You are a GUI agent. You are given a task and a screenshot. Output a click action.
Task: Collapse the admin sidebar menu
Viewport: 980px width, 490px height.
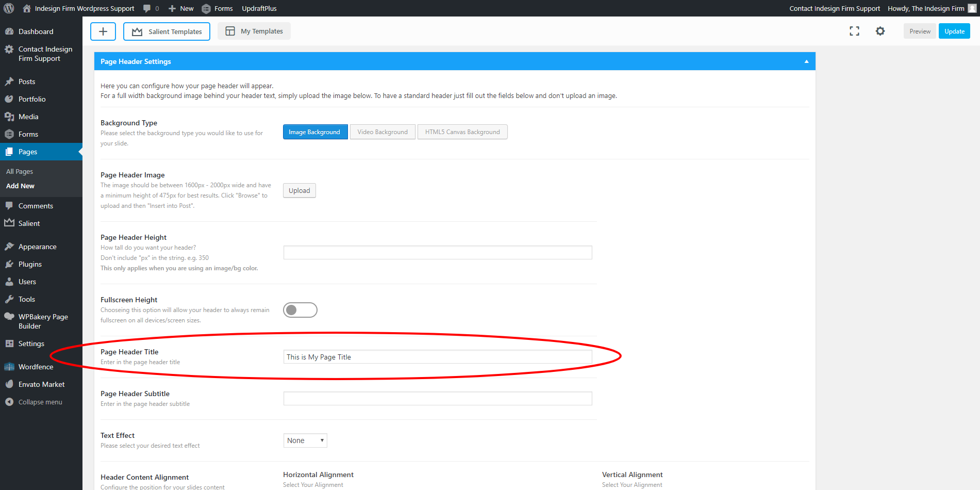tap(40, 402)
